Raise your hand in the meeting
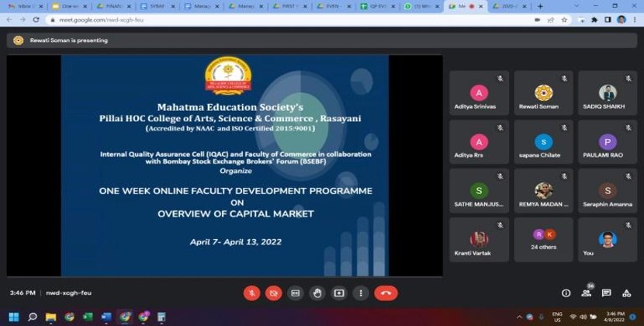Image resolution: width=644 pixels, height=326 pixels. 317,293
